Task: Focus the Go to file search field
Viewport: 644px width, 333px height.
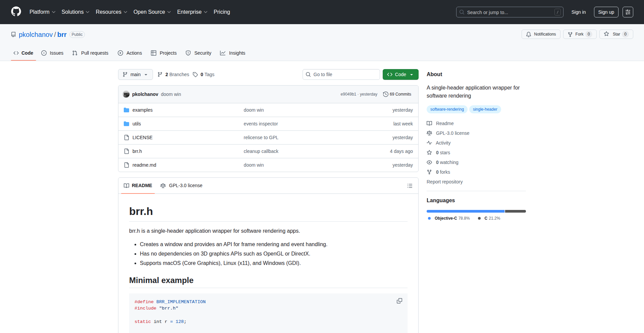Action: point(341,74)
